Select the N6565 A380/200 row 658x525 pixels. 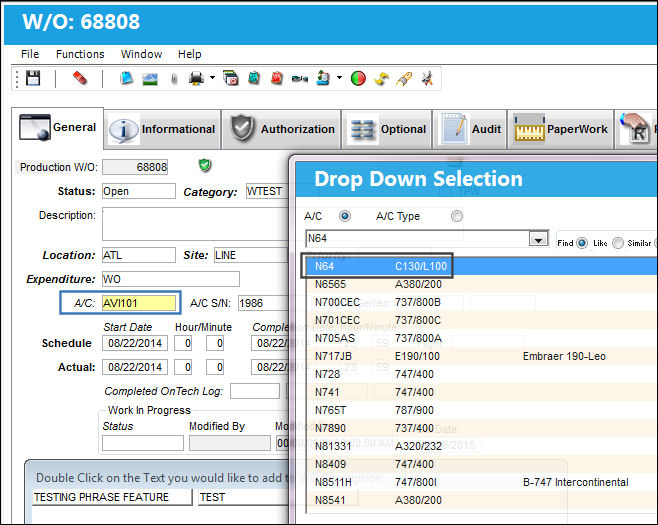click(x=481, y=284)
